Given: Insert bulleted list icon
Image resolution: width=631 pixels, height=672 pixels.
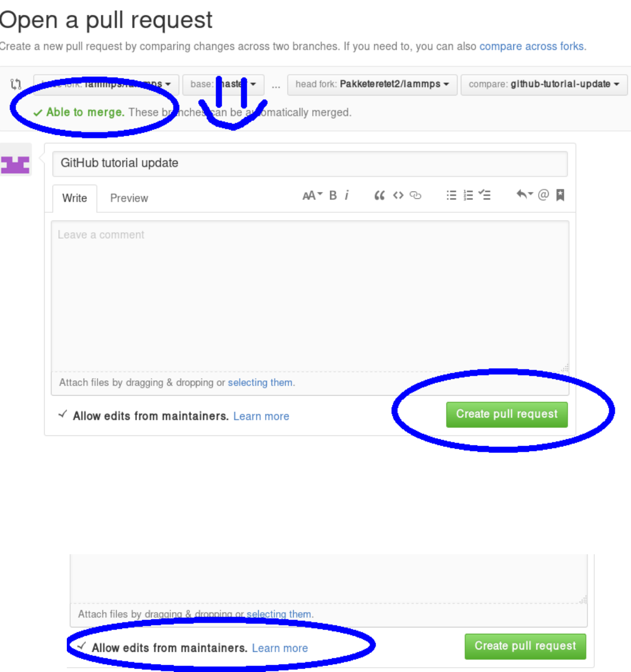Looking at the screenshot, I should click(x=451, y=195).
